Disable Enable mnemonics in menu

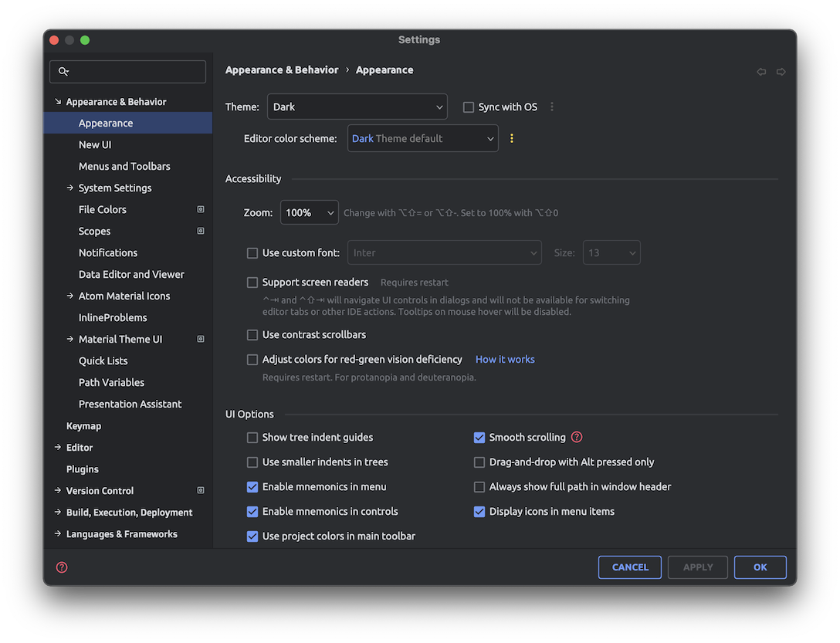[252, 486]
